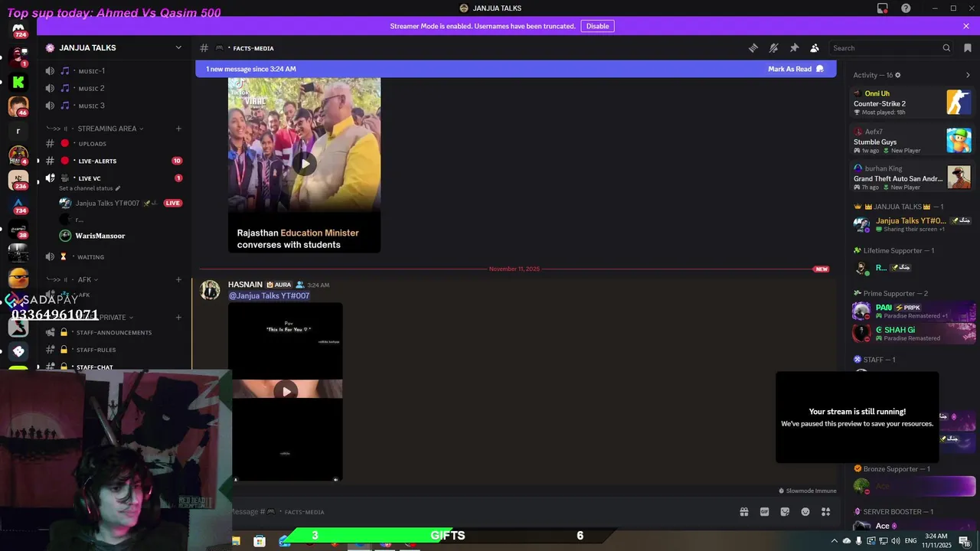Viewport: 980px width, 551px height.
Task: Select SHAH Gi member in list
Action: point(912,334)
